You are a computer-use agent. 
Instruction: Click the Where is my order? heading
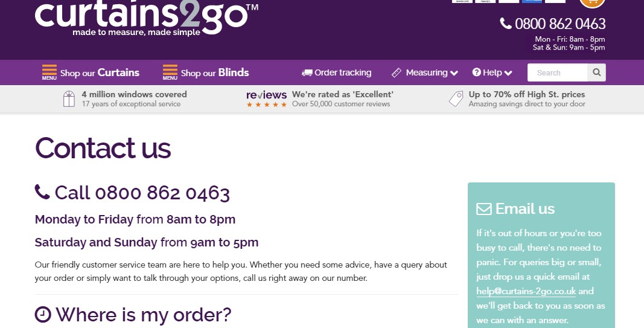(143, 315)
